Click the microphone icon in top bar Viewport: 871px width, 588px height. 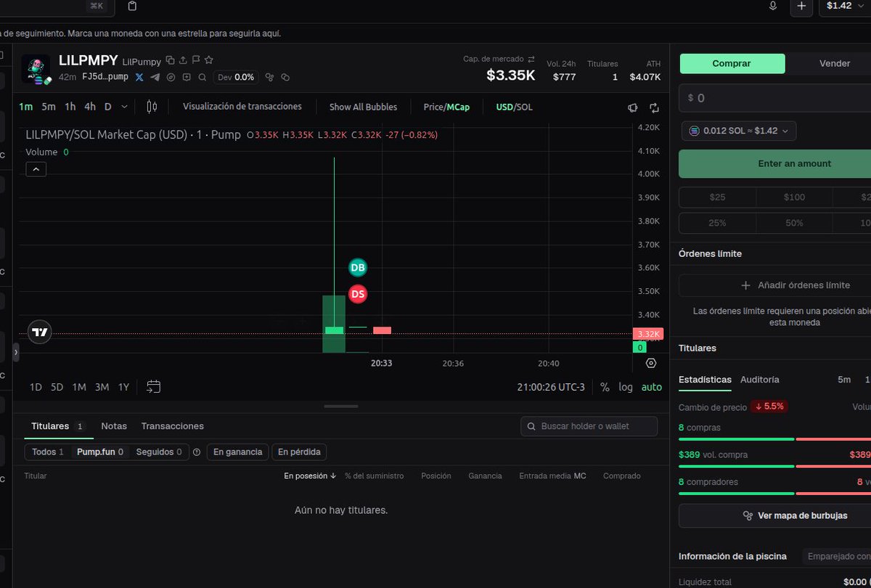coord(773,6)
